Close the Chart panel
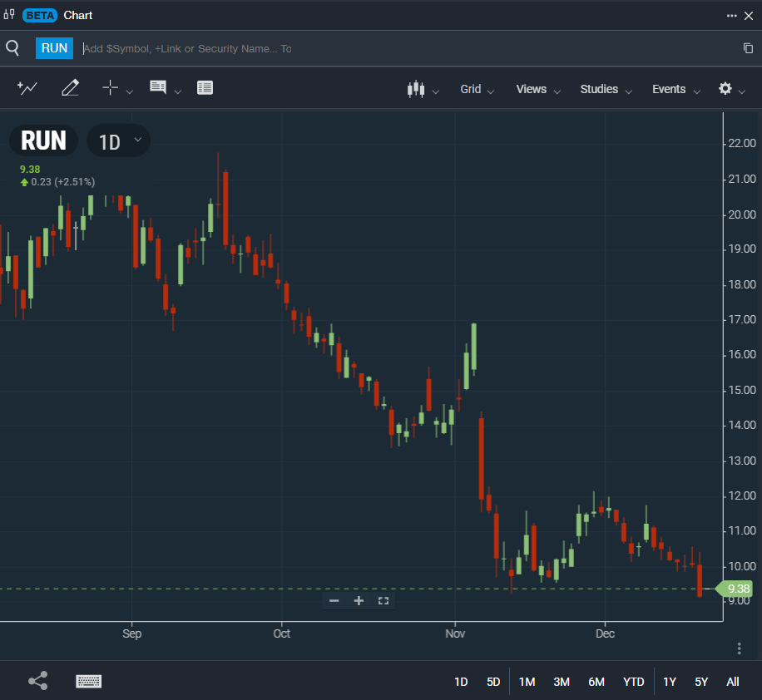Screen dimensions: 762x700 tap(749, 16)
